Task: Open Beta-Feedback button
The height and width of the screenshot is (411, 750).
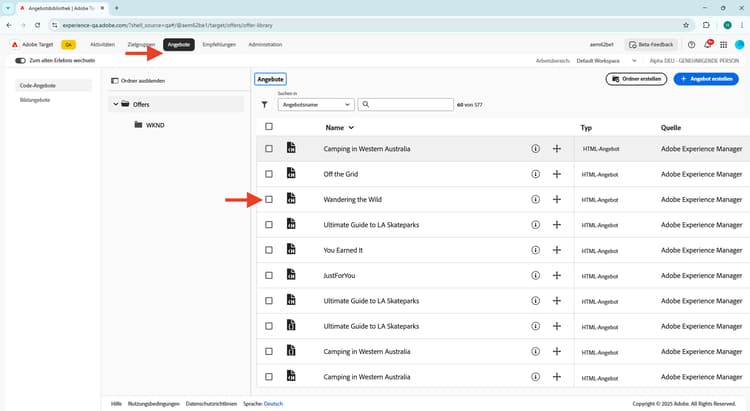Action: pos(651,44)
